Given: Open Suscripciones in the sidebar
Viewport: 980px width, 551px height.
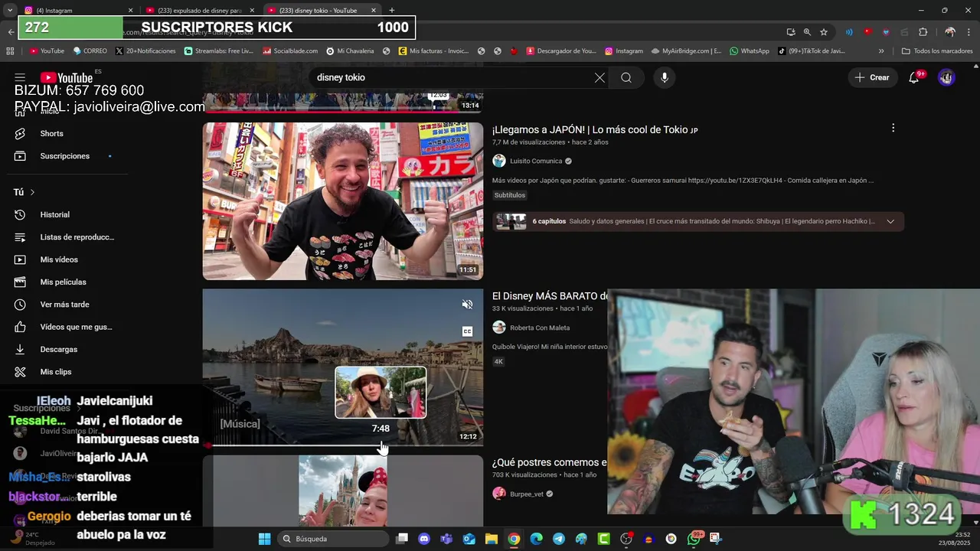Looking at the screenshot, I should coord(64,156).
